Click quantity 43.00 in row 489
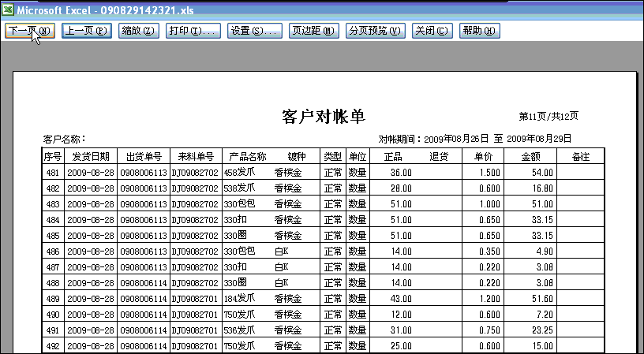This screenshot has width=644, height=354. [401, 299]
